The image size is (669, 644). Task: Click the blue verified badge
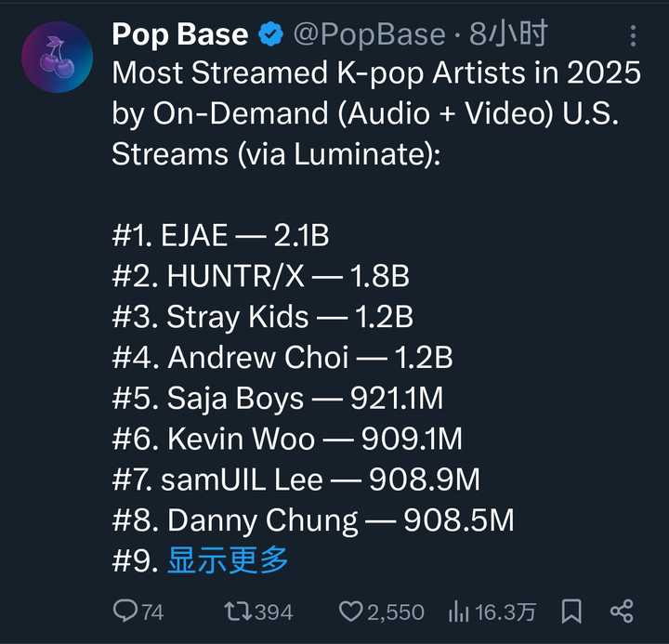click(x=270, y=35)
